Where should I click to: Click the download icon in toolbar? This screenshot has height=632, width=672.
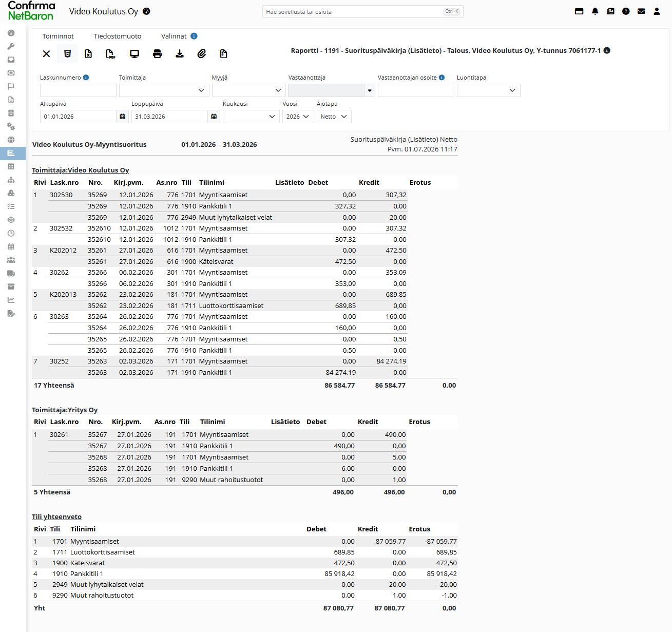(180, 54)
